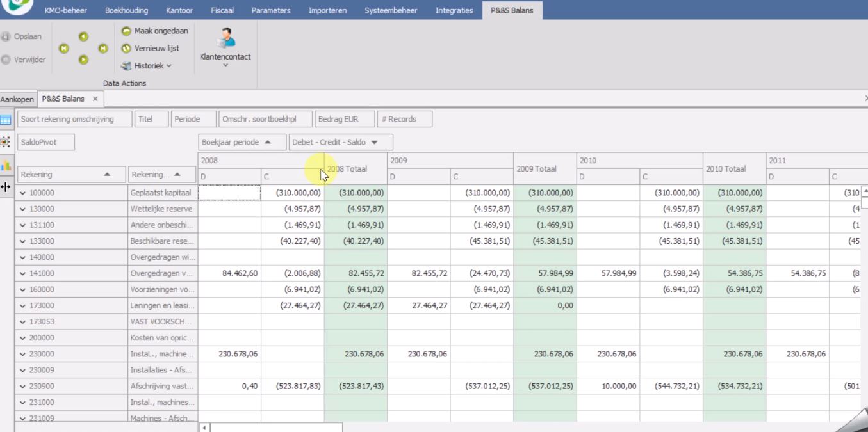Click the SaldoPivot field button
Screen dimensions: 868x432
[x=46, y=142]
